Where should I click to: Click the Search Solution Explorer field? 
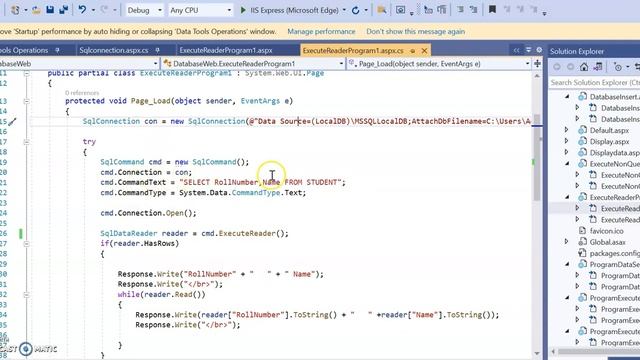(594, 82)
